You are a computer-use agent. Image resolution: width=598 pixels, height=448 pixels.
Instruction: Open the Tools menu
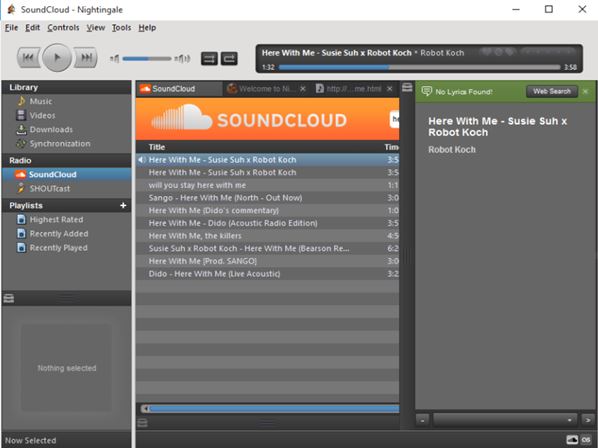tap(121, 27)
